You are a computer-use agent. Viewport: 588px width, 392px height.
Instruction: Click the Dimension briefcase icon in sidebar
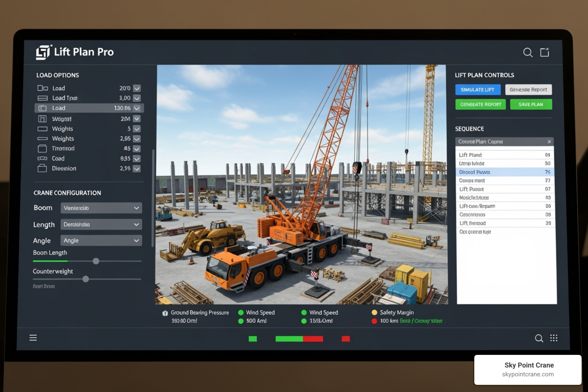click(42, 168)
